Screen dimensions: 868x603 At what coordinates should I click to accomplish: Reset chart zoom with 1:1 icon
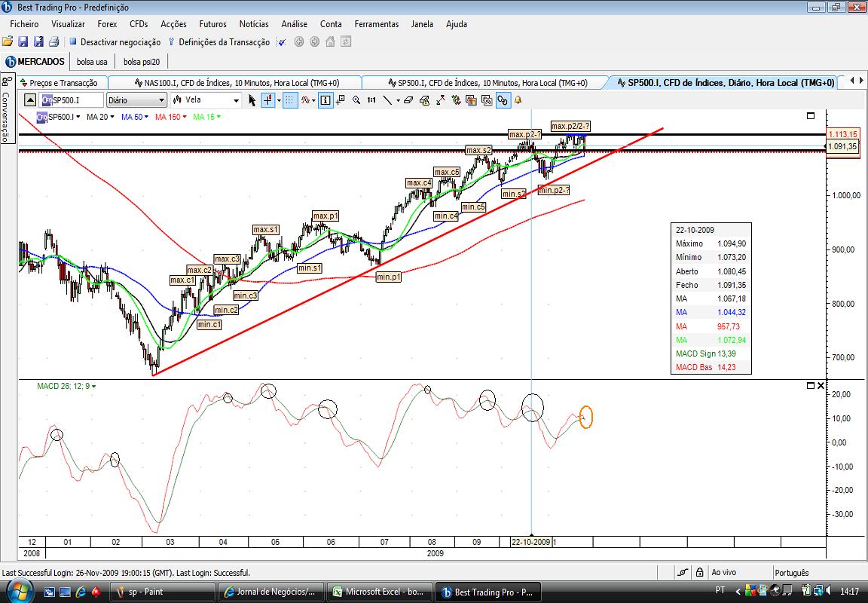[x=371, y=100]
